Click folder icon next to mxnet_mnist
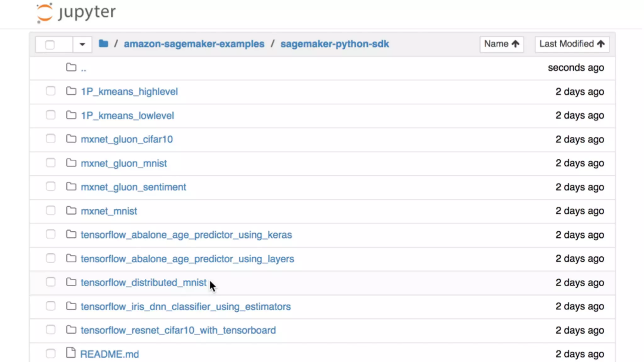 click(x=71, y=211)
